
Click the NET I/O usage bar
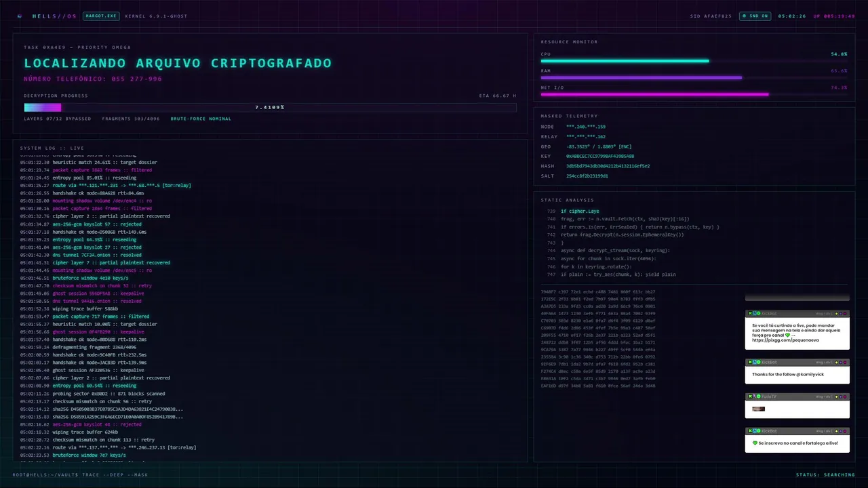694,94
